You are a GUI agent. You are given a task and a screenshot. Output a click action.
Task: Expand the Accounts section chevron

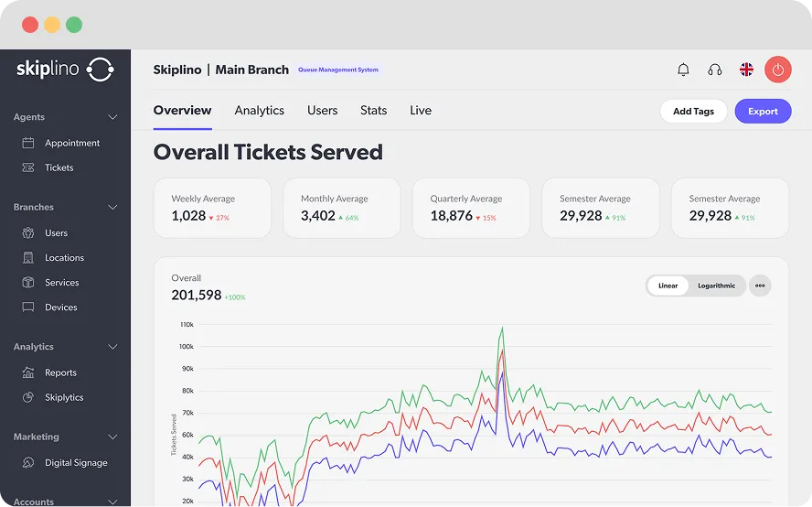[x=112, y=502]
